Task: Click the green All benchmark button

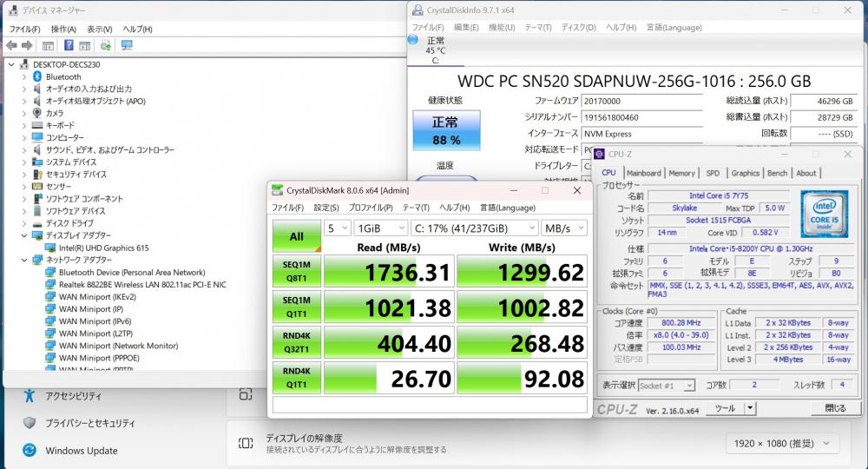Action: pos(297,236)
